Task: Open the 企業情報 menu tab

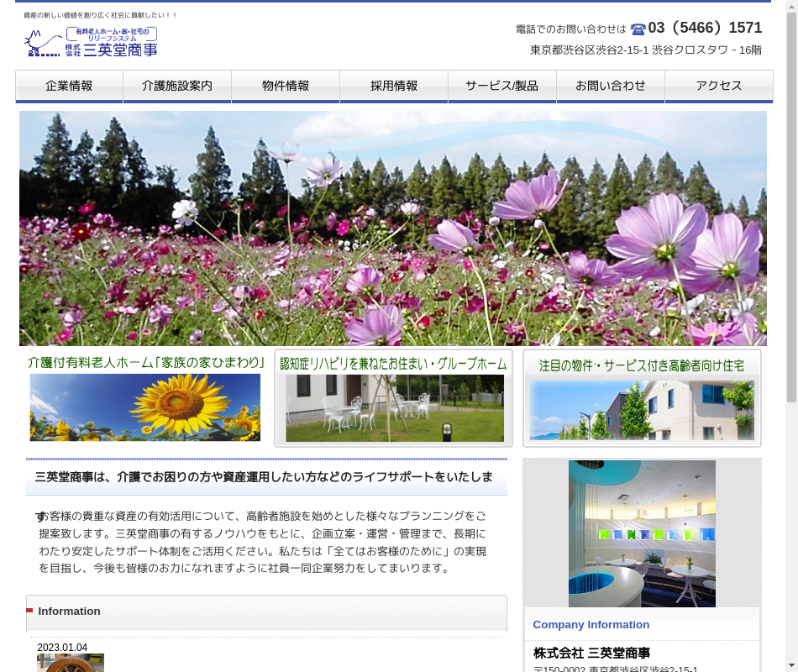Action: tap(69, 86)
